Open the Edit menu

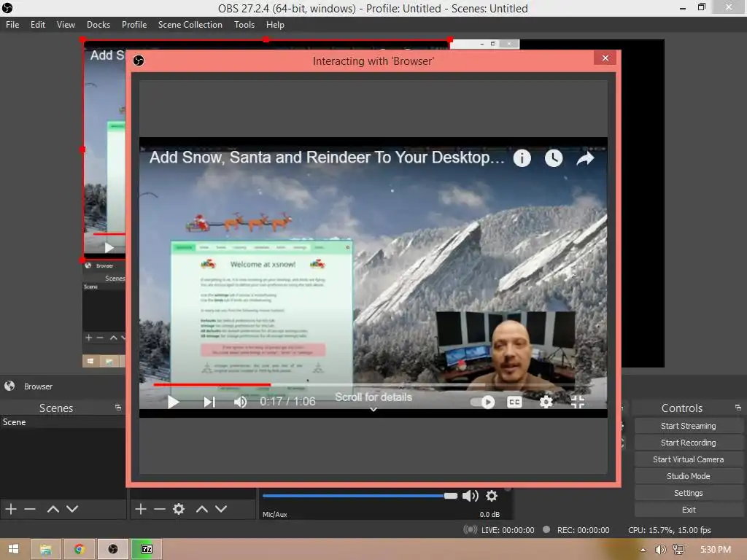[38, 25]
